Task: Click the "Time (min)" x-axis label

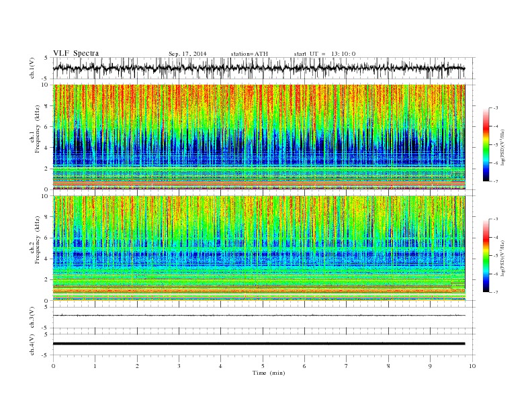Action: [269, 373]
